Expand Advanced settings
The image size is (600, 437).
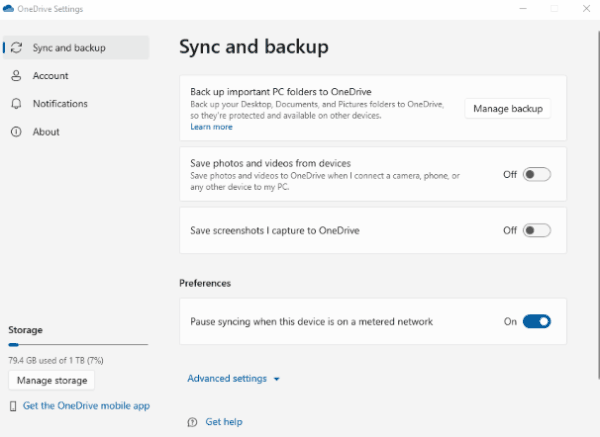pos(233,378)
